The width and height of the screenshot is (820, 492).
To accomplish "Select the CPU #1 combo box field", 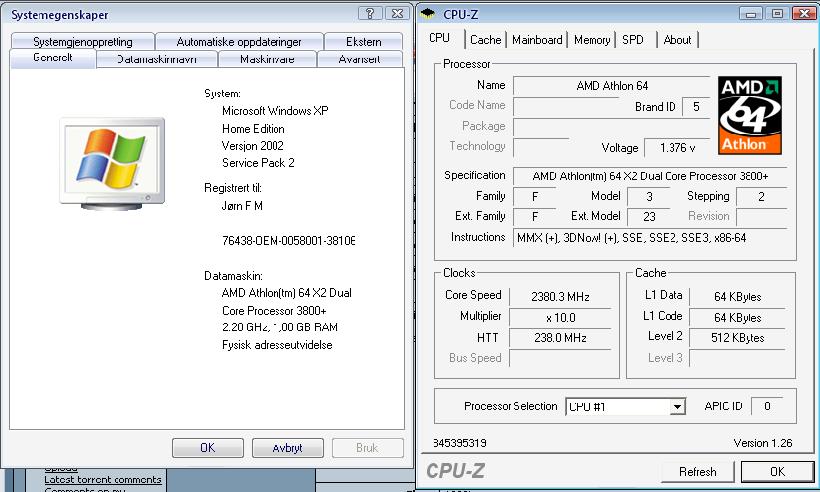I will coord(625,406).
